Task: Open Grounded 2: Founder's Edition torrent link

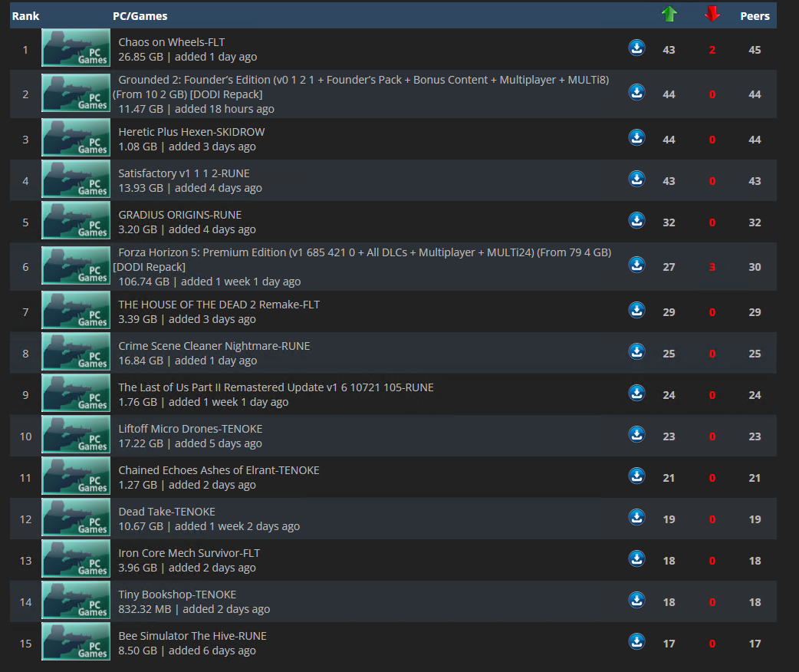Action: click(360, 87)
